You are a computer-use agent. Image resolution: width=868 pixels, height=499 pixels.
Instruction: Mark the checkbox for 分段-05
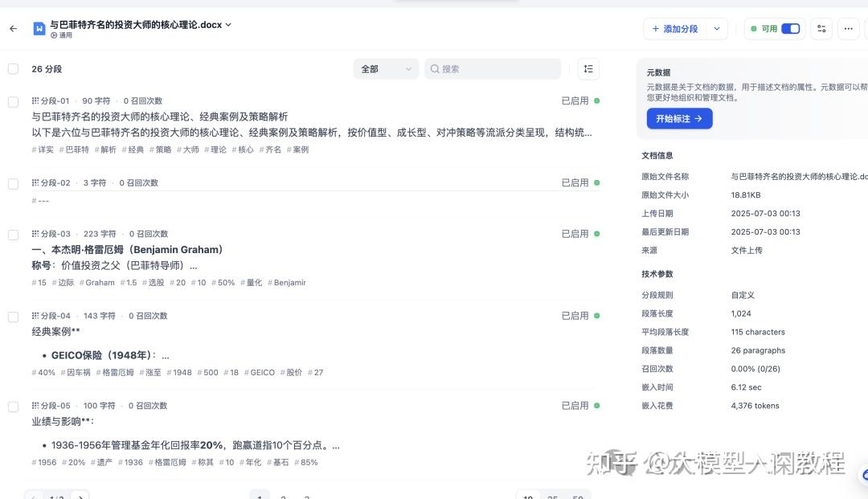pyautogui.click(x=14, y=407)
